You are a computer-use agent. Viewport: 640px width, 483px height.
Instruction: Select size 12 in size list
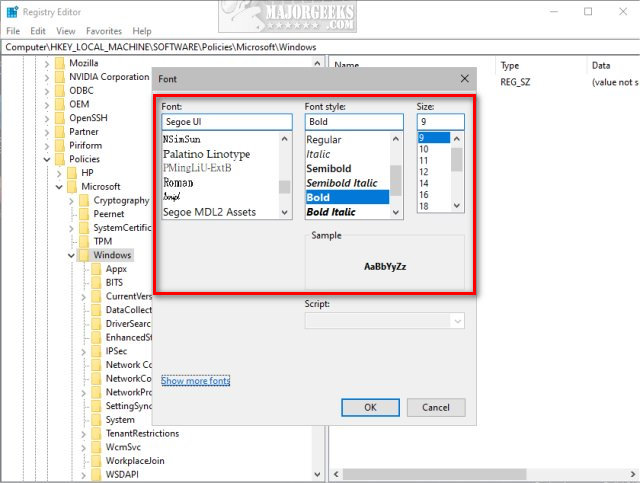click(x=424, y=172)
